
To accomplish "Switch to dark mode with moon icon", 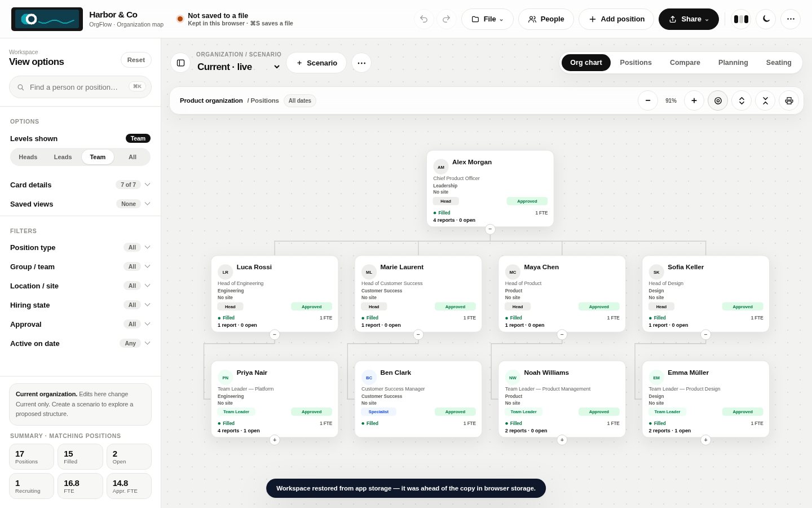I will pyautogui.click(x=766, y=19).
